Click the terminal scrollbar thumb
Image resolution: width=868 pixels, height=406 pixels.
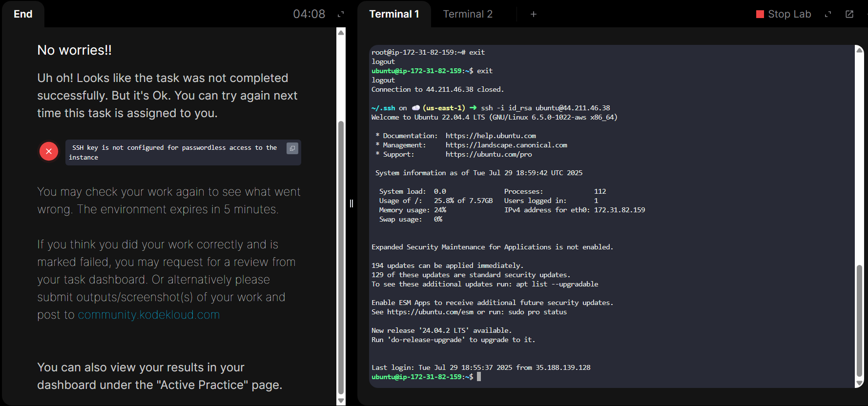(859, 320)
